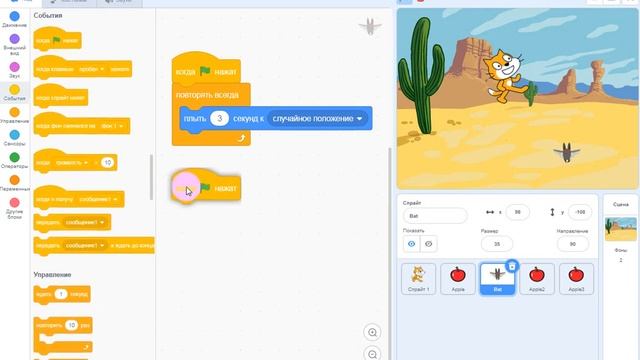Click the Размер field showing 35
The height and width of the screenshot is (360, 640).
497,244
